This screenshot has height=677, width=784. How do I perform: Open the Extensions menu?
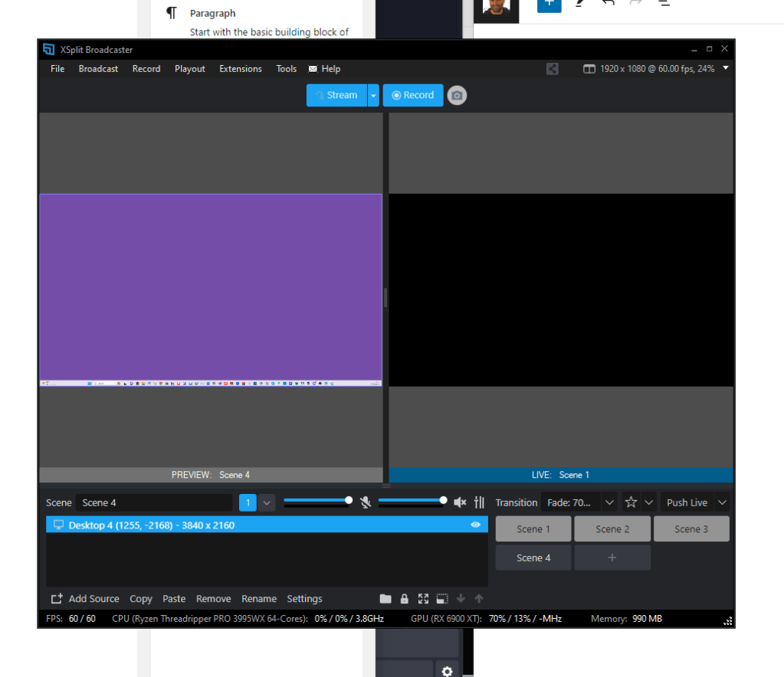pos(241,69)
